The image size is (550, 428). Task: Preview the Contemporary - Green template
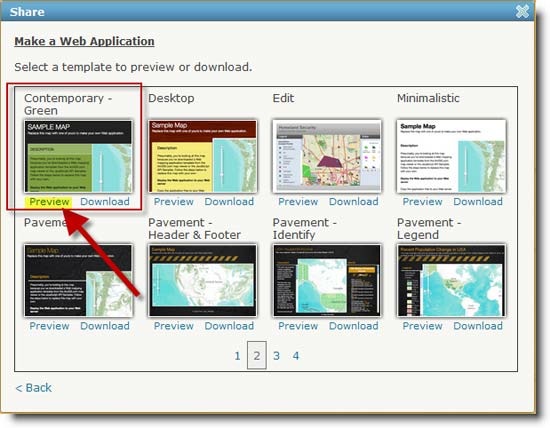pyautogui.click(x=49, y=202)
